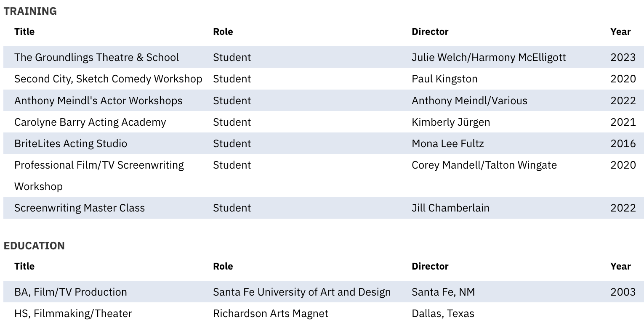Click the Year column header in Education
Viewport: 644px width, 328px height.
click(620, 267)
